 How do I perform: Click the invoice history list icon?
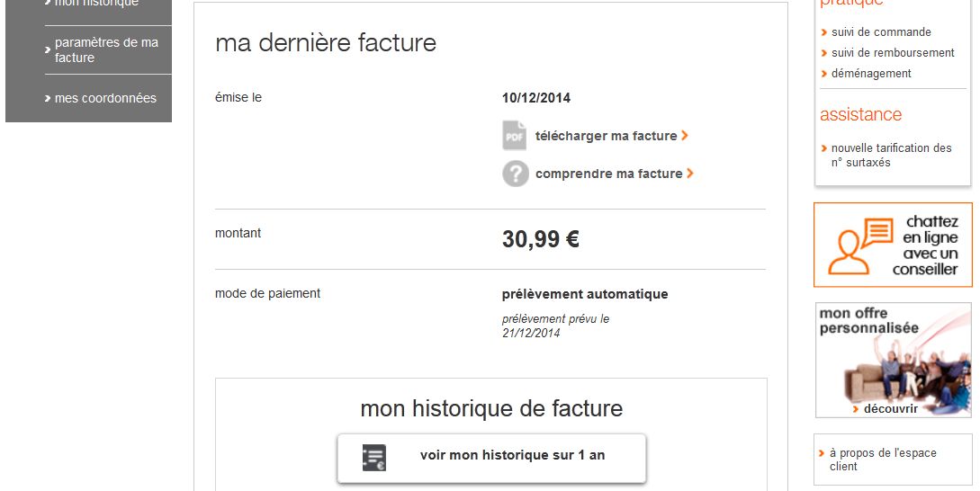coord(374,457)
